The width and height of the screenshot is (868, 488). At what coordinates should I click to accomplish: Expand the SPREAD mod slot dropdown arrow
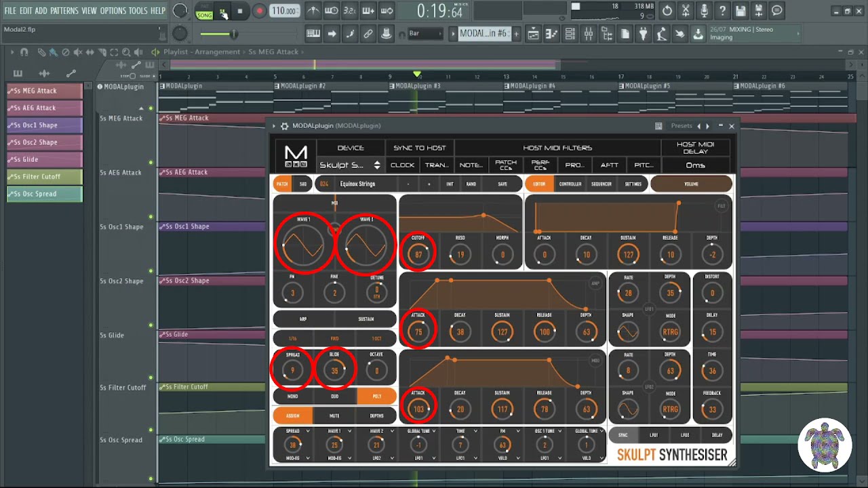(x=309, y=431)
